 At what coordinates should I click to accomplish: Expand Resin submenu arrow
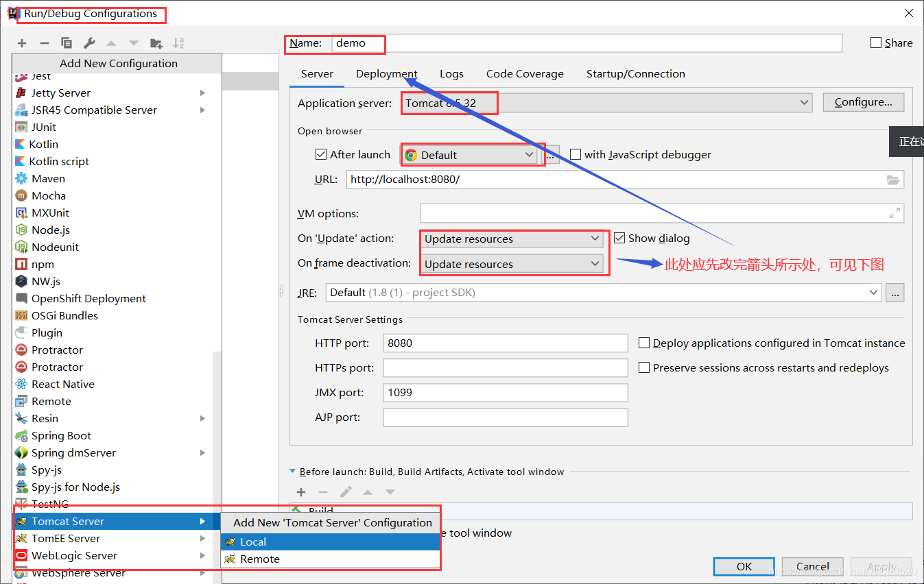(x=202, y=418)
